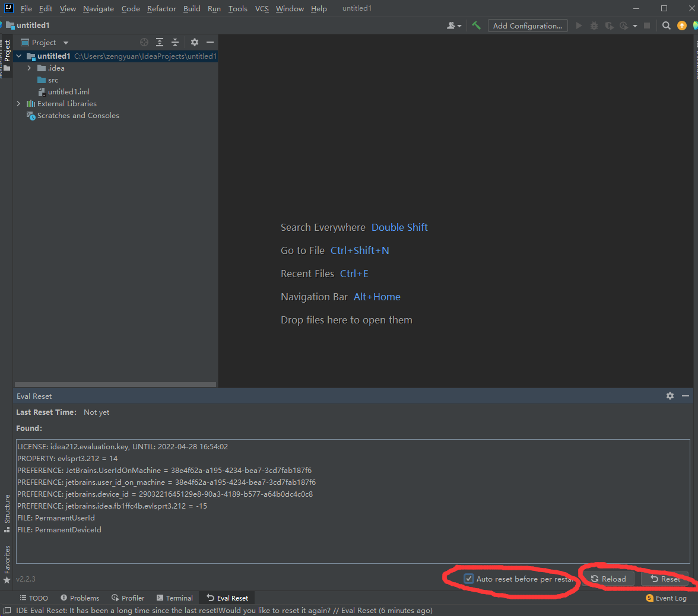Image resolution: width=698 pixels, height=616 pixels.
Task: Expand the .idea folder
Action: pyautogui.click(x=29, y=68)
